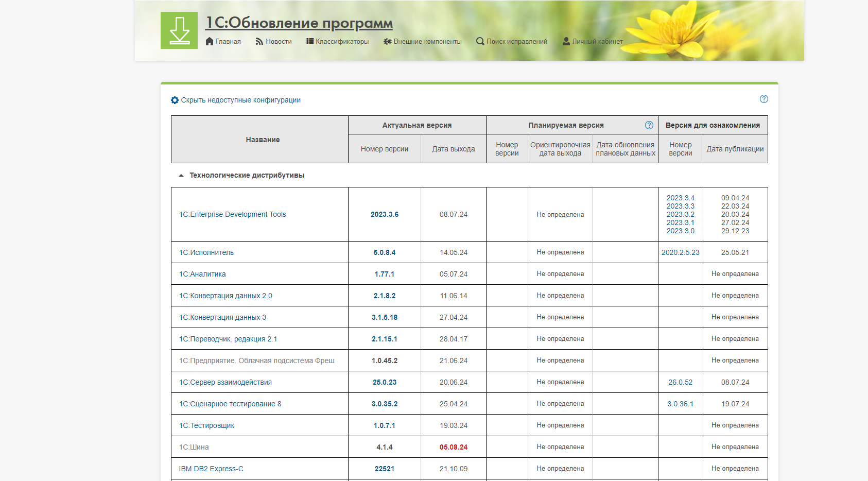Click the Актуальная версия header
868x481 pixels.
pyautogui.click(x=417, y=125)
